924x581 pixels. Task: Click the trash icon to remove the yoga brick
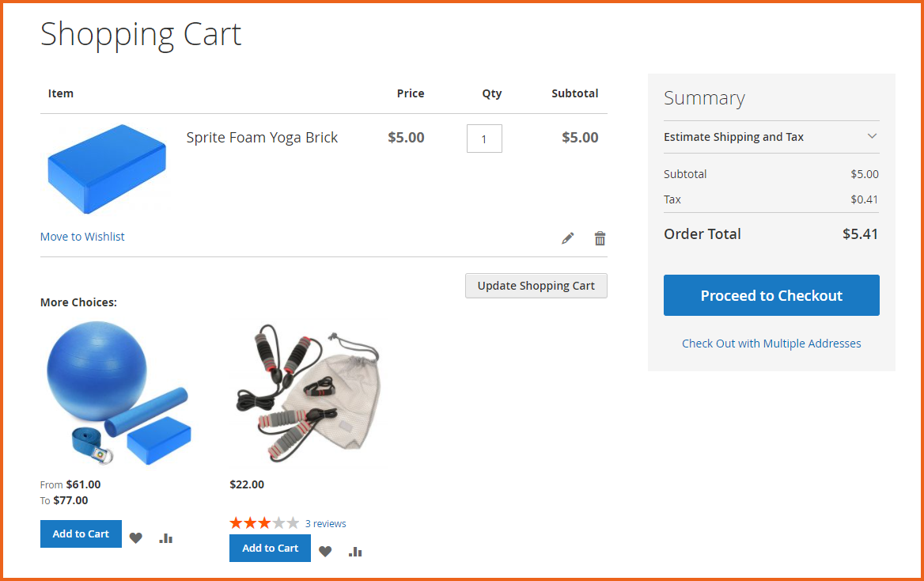(600, 237)
